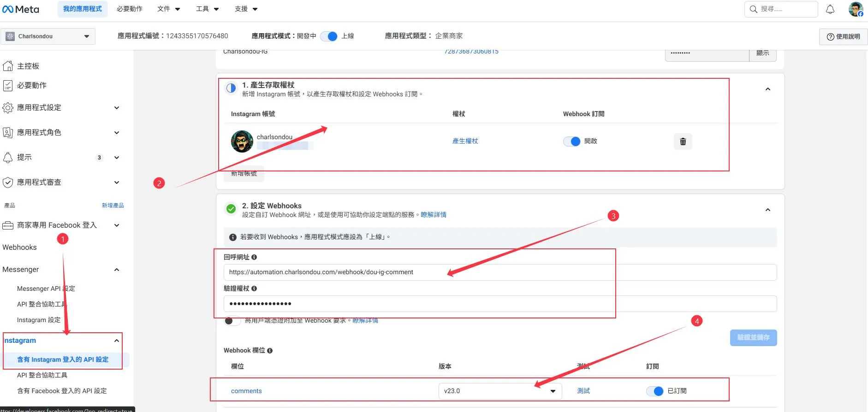
Task: Click the 新增產品 link in sidebar
Action: pos(113,206)
